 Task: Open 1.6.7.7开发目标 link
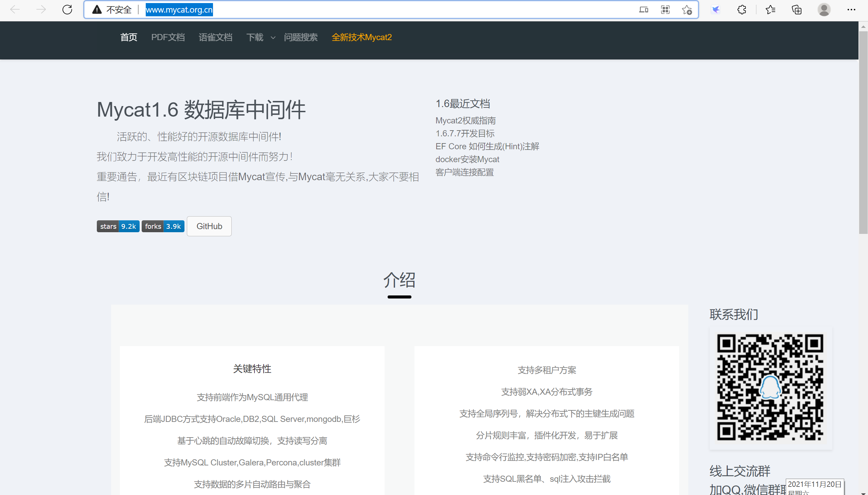coord(465,133)
